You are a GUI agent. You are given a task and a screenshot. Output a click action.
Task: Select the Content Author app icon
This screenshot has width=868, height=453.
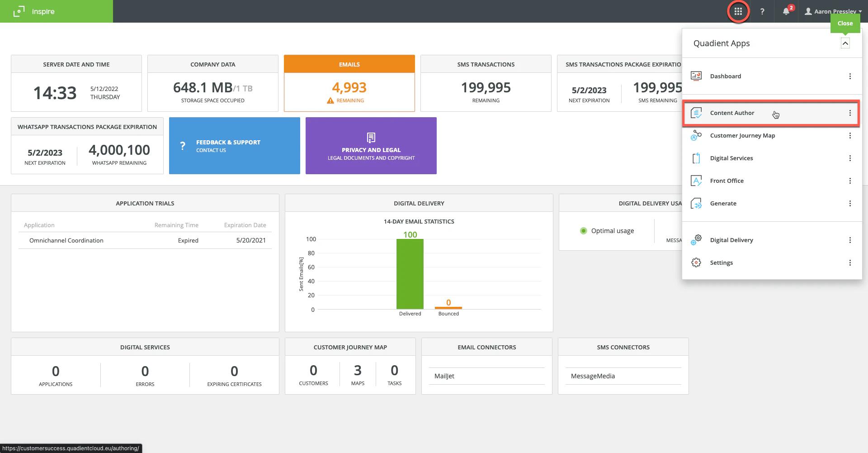696,113
